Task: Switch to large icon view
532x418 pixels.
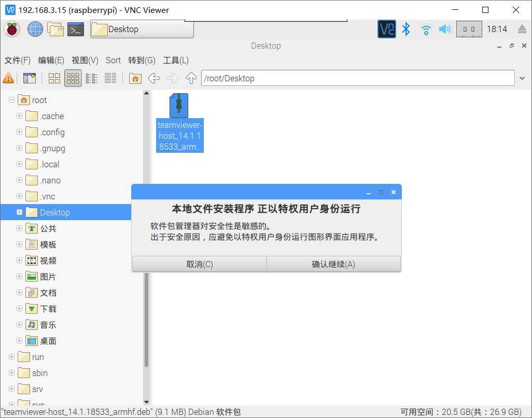Action: tap(54, 78)
